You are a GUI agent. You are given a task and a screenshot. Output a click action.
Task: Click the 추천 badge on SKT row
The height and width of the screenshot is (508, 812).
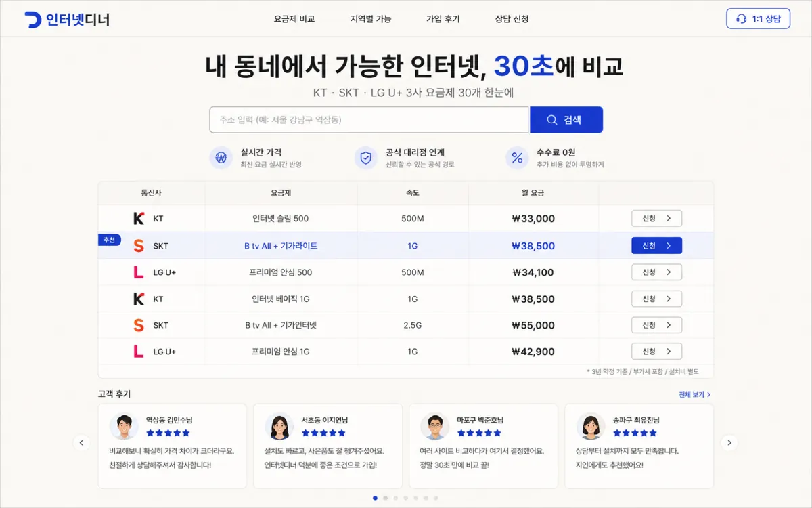[110, 240]
